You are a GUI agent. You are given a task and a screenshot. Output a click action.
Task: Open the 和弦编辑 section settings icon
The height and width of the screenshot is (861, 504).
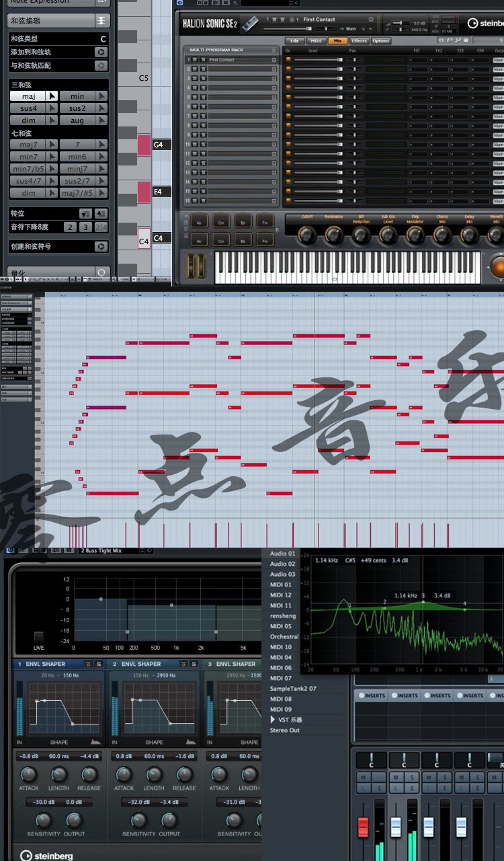click(x=101, y=21)
